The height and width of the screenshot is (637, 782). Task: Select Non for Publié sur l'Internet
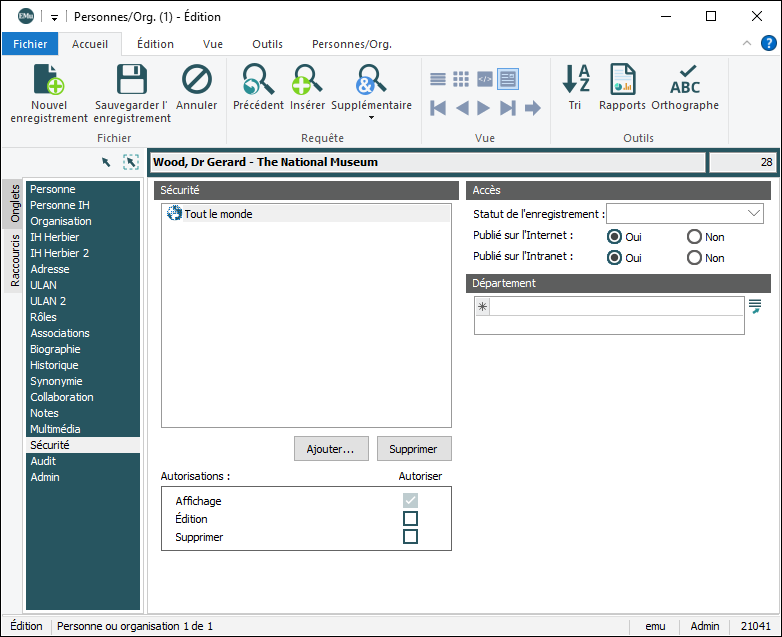click(x=694, y=237)
